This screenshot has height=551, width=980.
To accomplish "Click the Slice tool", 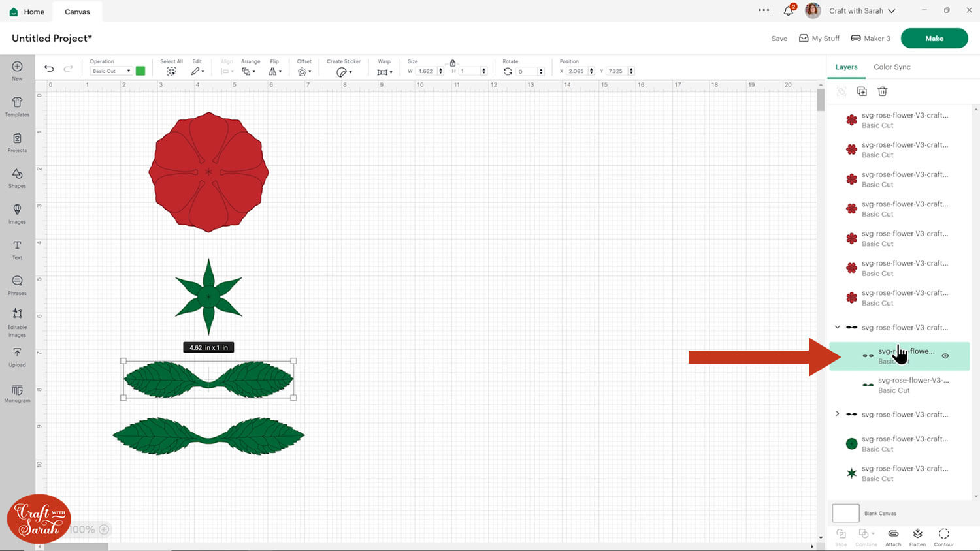I will [x=841, y=537].
